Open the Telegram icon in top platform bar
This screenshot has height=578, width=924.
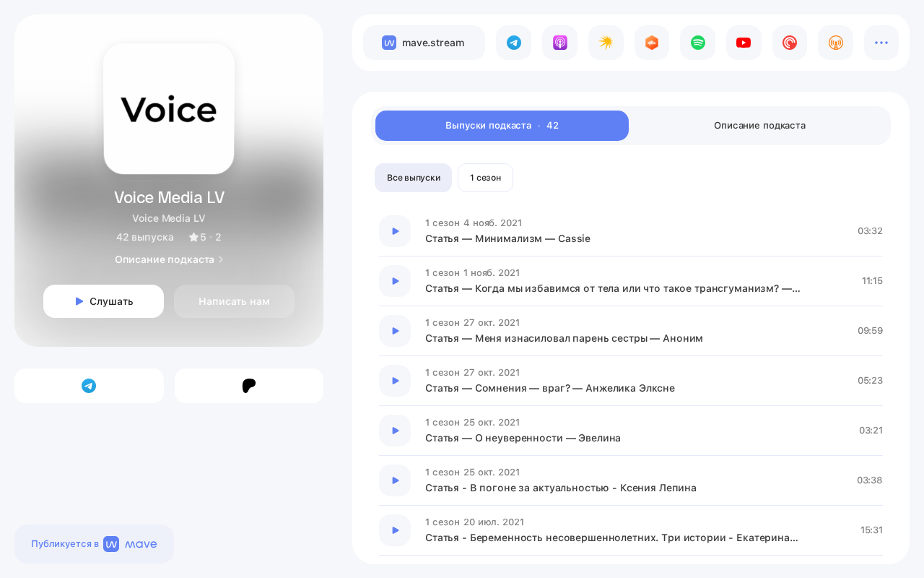[x=513, y=43]
